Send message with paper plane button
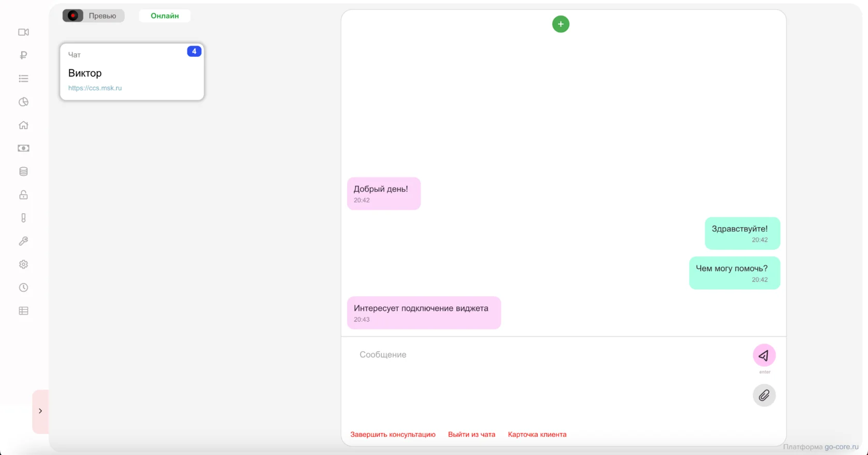868x455 pixels. pos(764,355)
